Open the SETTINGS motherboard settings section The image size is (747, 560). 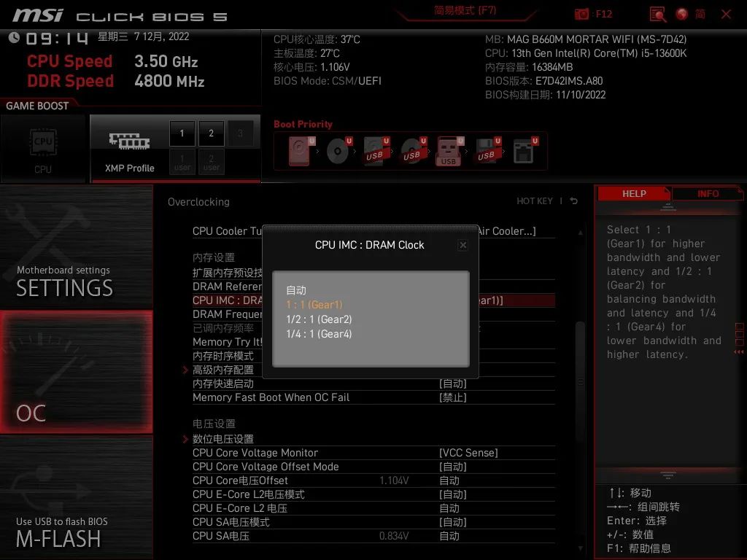(76, 247)
